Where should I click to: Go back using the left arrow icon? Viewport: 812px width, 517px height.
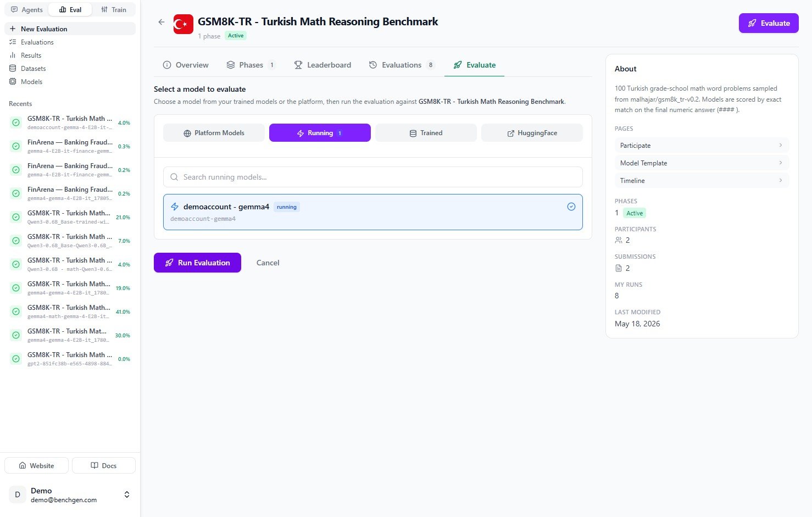point(161,22)
